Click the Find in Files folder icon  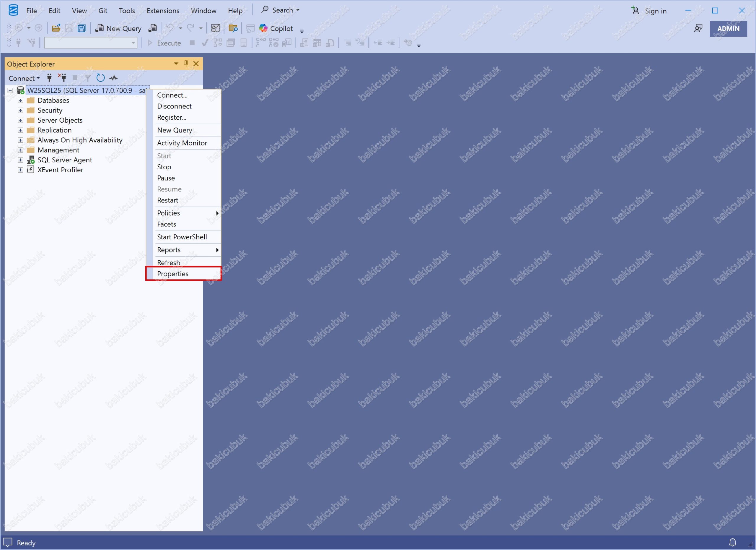tap(233, 28)
